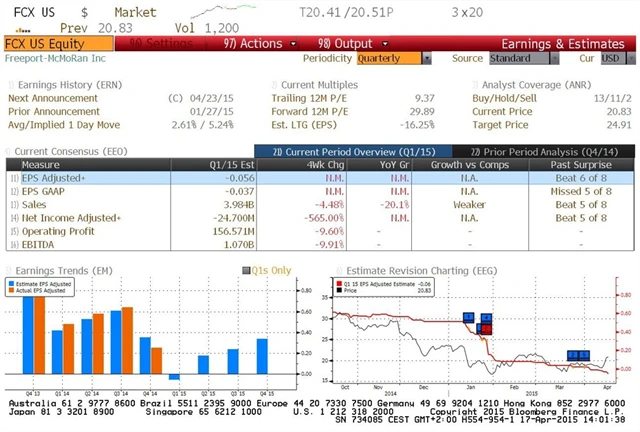Open the 98) Output menu
The width and height of the screenshot is (640, 432).
point(345,44)
